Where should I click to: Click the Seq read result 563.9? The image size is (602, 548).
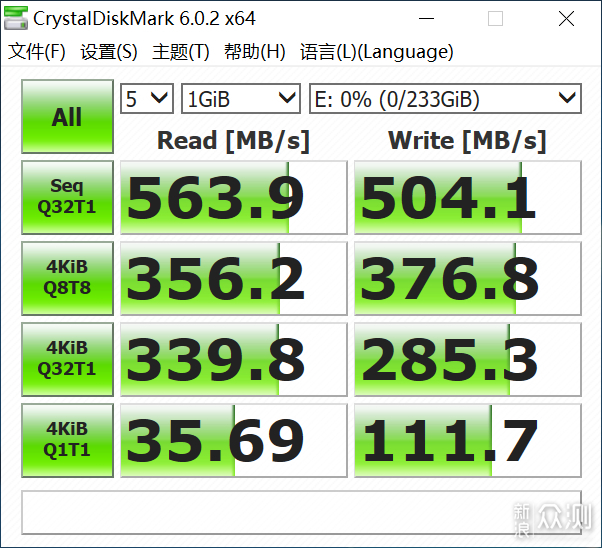232,197
